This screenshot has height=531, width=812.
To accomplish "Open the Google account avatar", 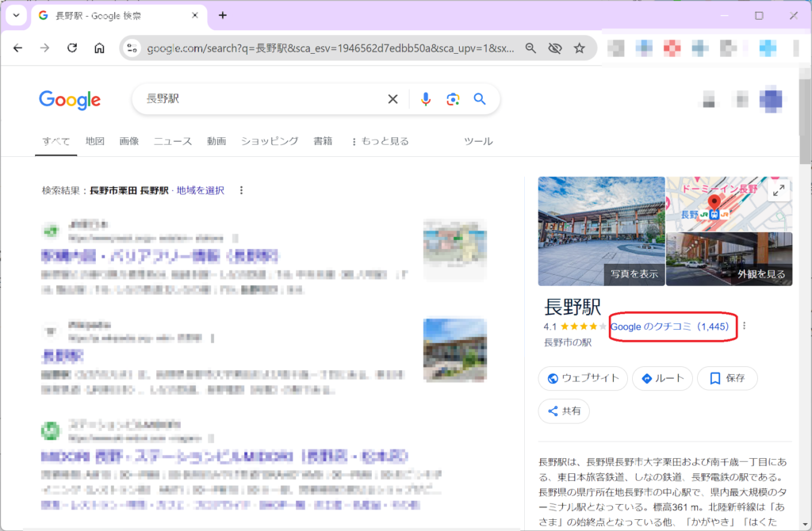I will click(771, 99).
